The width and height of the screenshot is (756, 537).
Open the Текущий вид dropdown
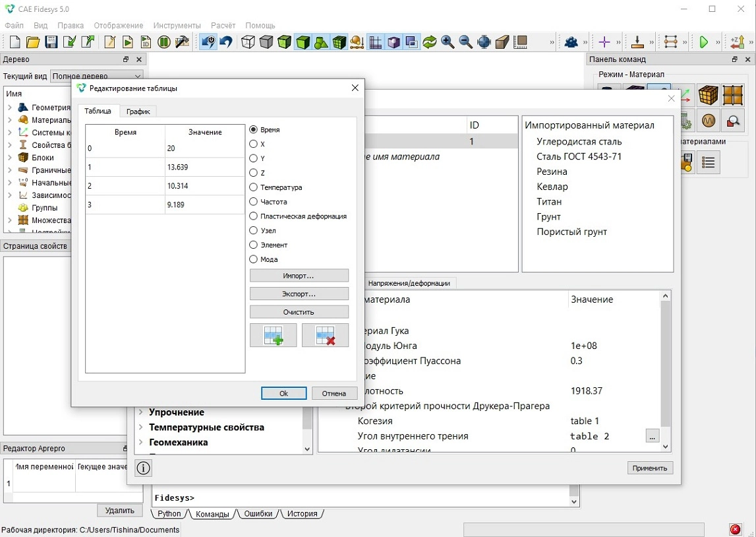96,76
